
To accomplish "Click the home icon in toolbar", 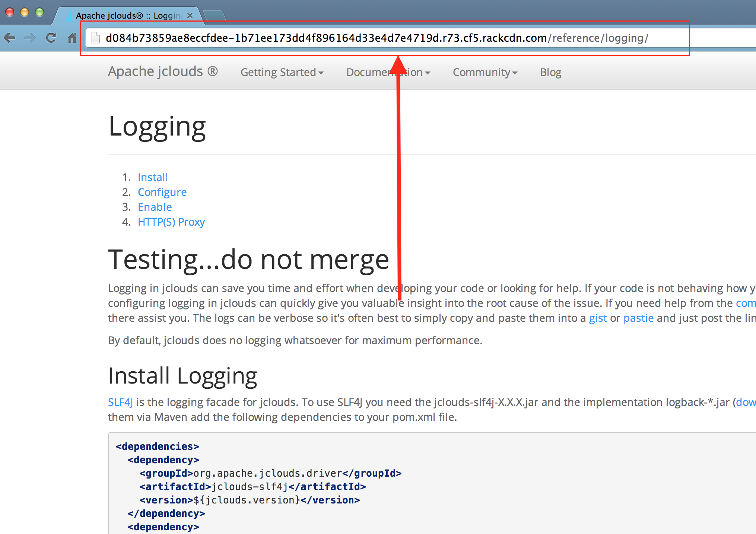I will 72,38.
